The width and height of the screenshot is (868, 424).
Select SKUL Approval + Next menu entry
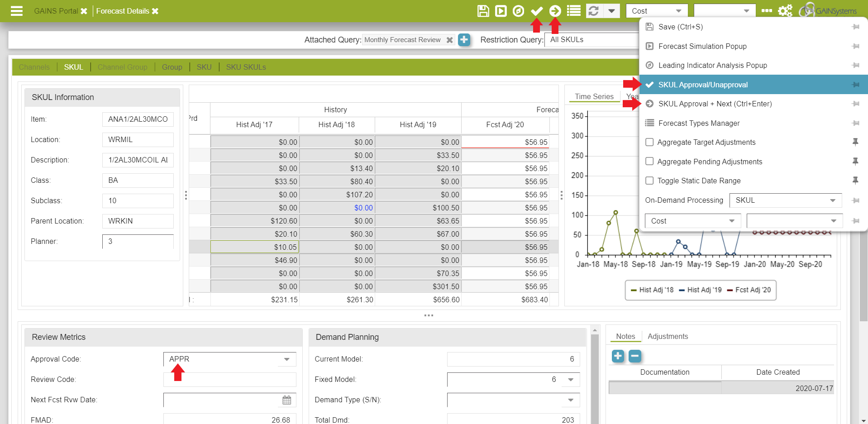coord(715,104)
